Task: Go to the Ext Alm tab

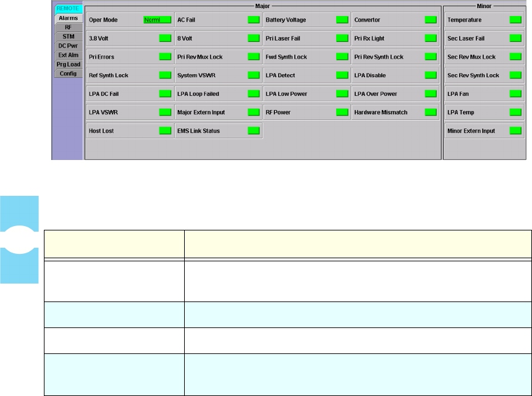Action: [68, 55]
